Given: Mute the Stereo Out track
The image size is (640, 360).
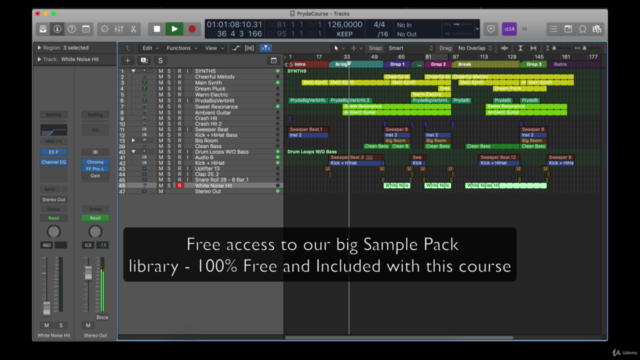Looking at the screenshot, I should 161,191.
